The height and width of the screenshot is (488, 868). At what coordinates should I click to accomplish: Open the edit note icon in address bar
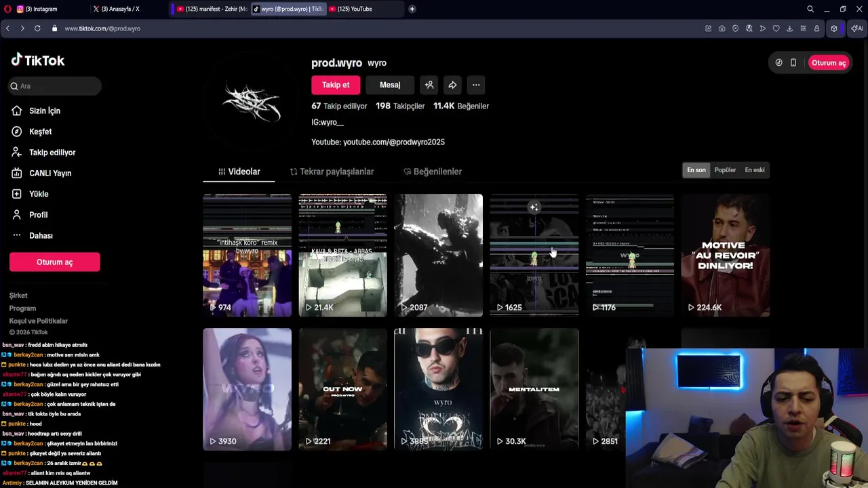click(x=709, y=28)
